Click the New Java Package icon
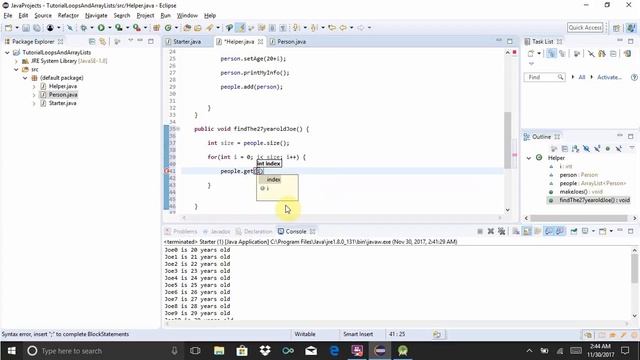The width and height of the screenshot is (640, 360). point(156,28)
